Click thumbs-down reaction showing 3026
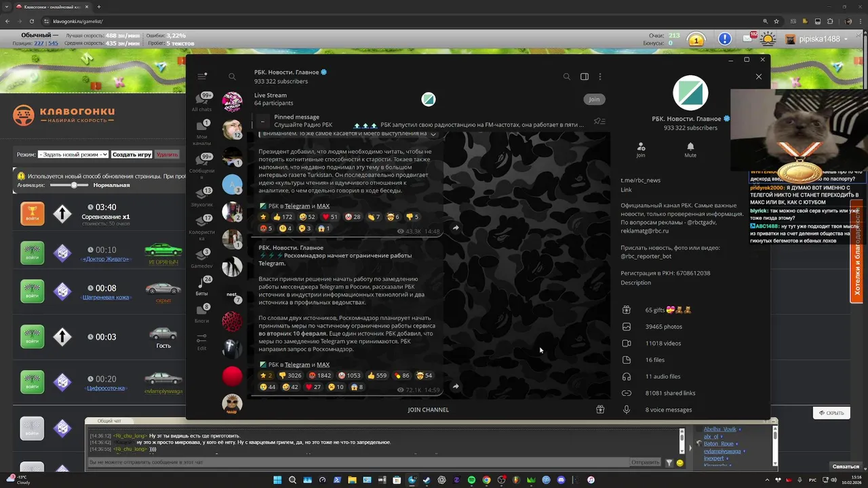 point(290,375)
